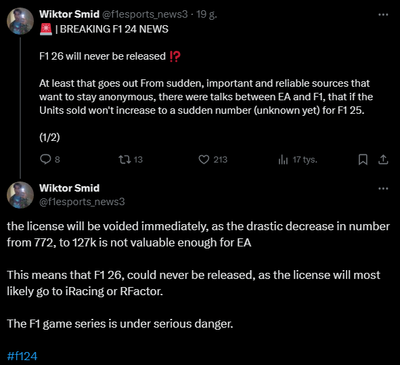Like the tweet showing 213 likes

(204, 160)
